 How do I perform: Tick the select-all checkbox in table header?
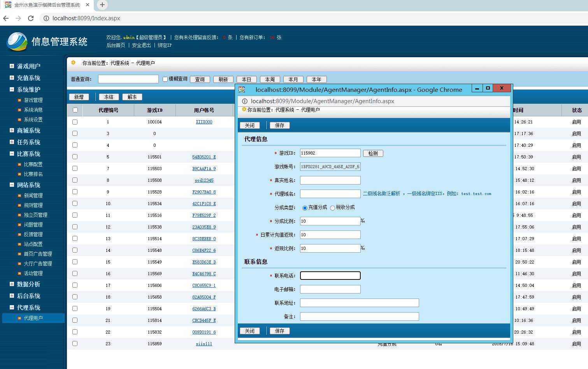coord(75,110)
